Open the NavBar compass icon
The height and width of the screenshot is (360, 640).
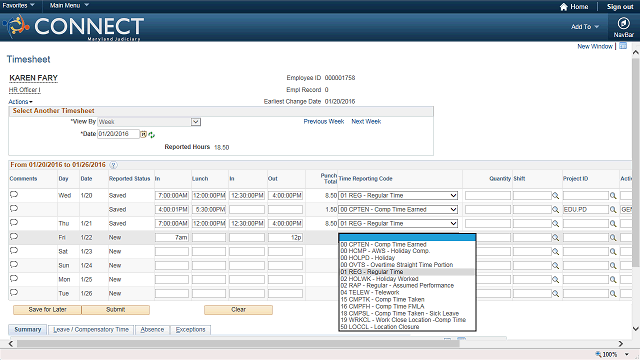tap(623, 23)
